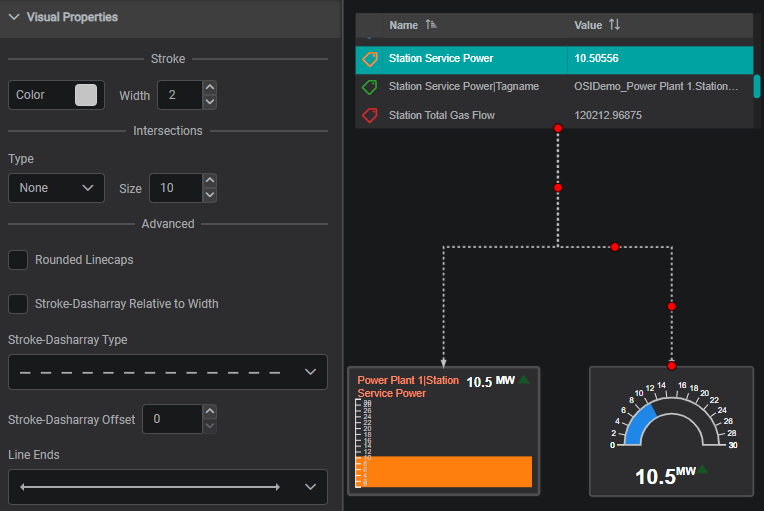Click the Name column header
Image resolution: width=764 pixels, height=511 pixels.
pos(403,25)
